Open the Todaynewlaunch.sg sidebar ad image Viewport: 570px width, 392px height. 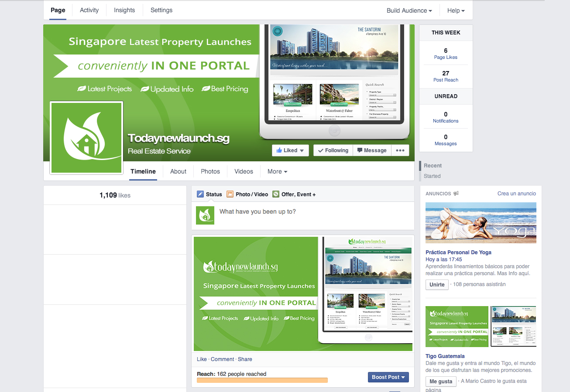click(x=481, y=327)
